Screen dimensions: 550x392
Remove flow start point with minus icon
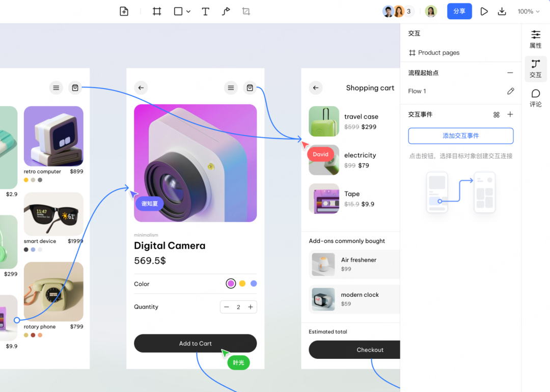coord(510,73)
